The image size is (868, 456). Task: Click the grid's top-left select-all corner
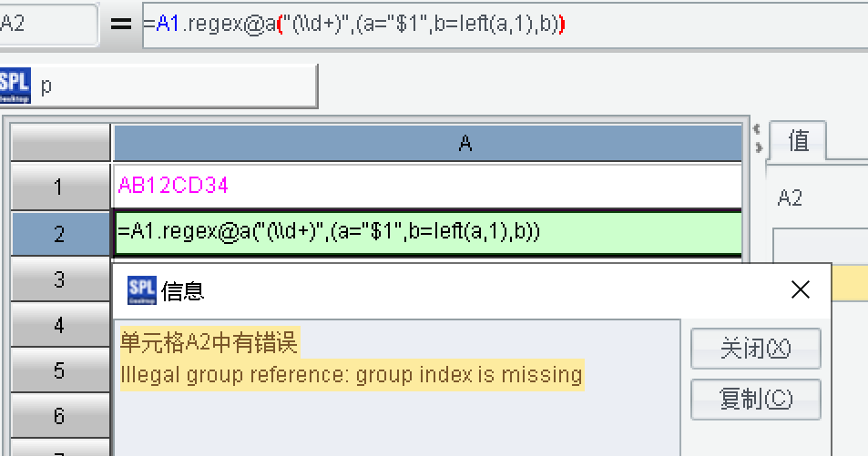point(59,143)
